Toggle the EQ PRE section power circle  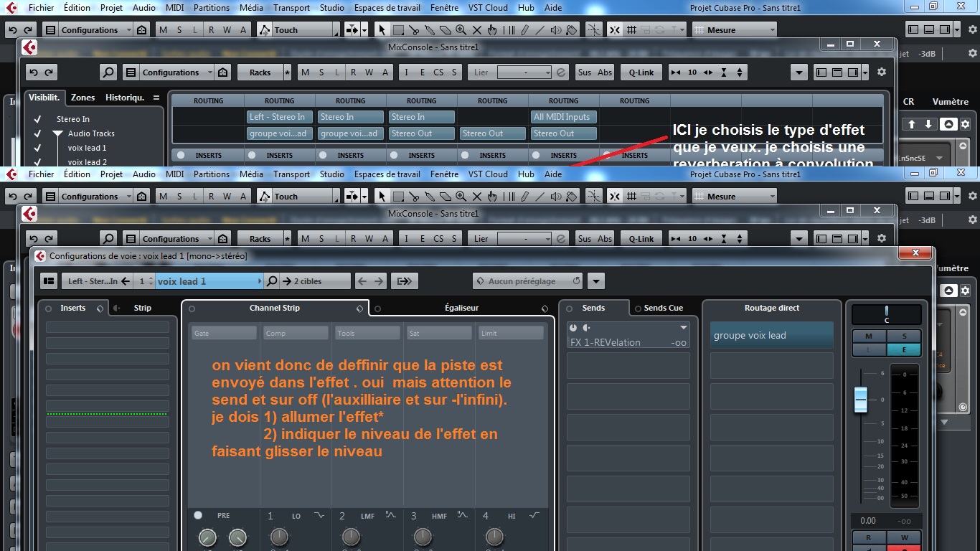[x=198, y=515]
